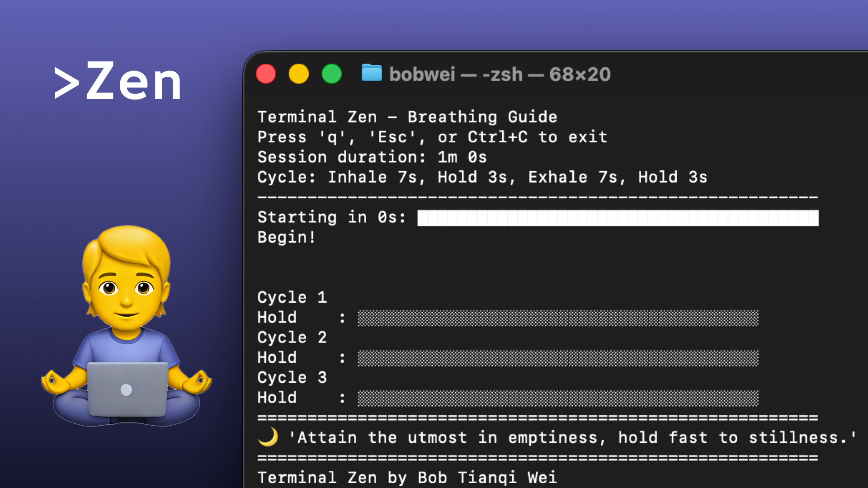
Task: Click the crescent moon emoji icon
Action: point(268,437)
